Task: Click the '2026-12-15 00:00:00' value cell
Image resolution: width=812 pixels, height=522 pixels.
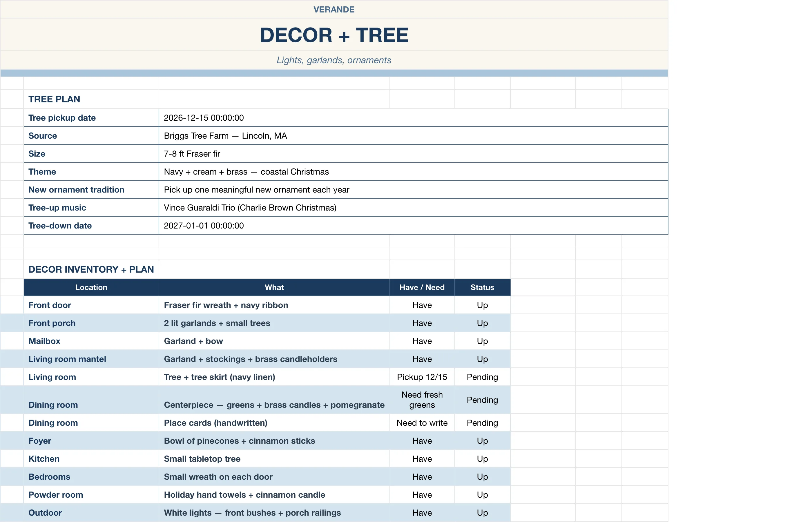Action: 413,118
